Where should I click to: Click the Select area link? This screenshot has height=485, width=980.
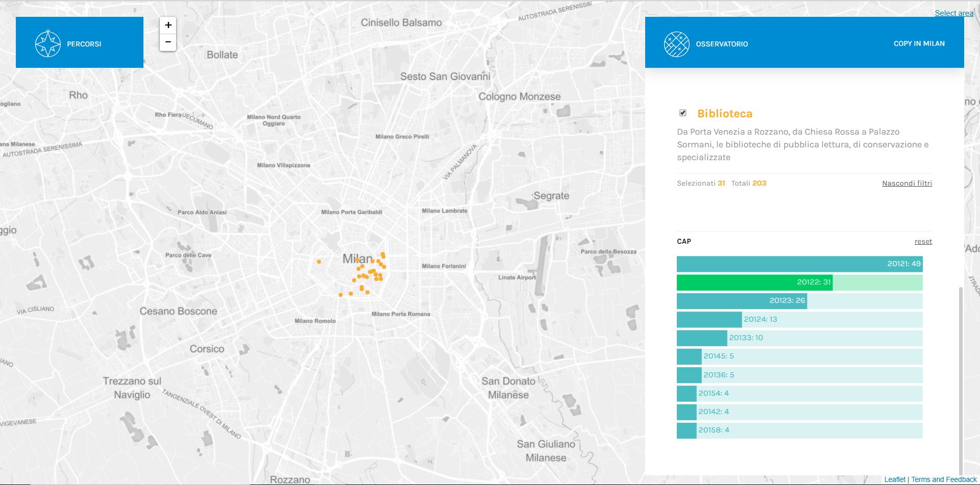(954, 13)
